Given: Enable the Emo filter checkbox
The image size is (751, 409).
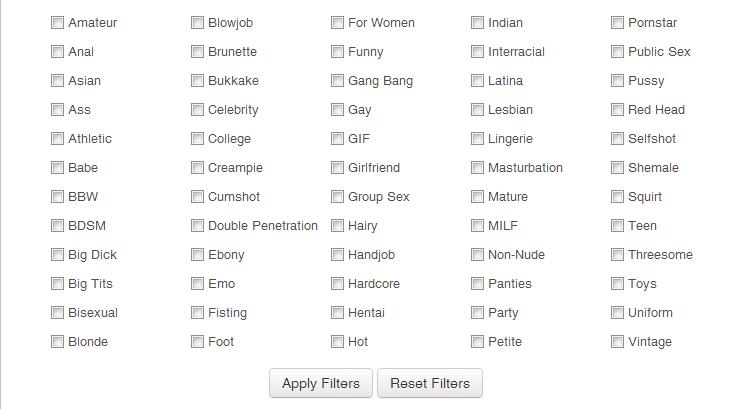Looking at the screenshot, I should coord(197,284).
